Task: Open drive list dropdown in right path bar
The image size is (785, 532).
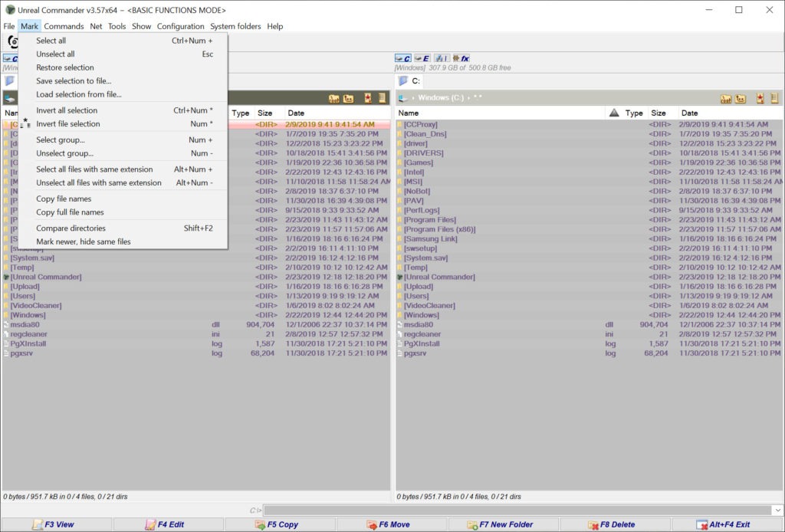Action: (403, 98)
